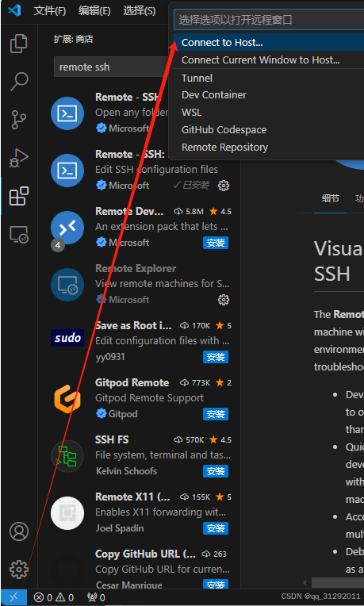Image resolution: width=364 pixels, height=606 pixels.
Task: Open the SSH FS extension title
Action: point(112,439)
